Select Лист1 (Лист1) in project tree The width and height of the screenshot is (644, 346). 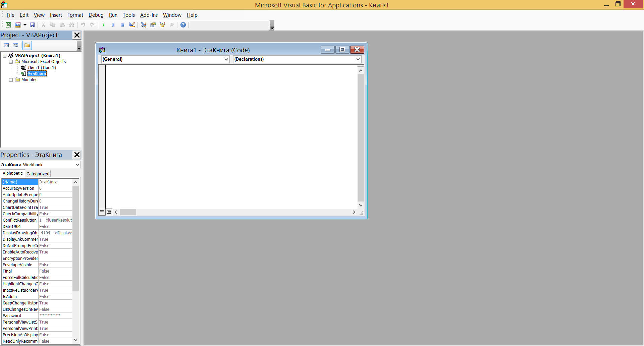pos(42,68)
